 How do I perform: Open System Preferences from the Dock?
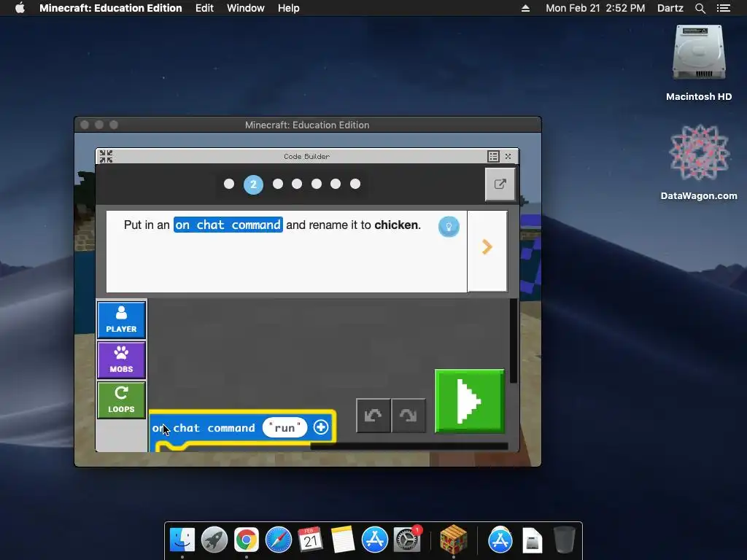[407, 539]
